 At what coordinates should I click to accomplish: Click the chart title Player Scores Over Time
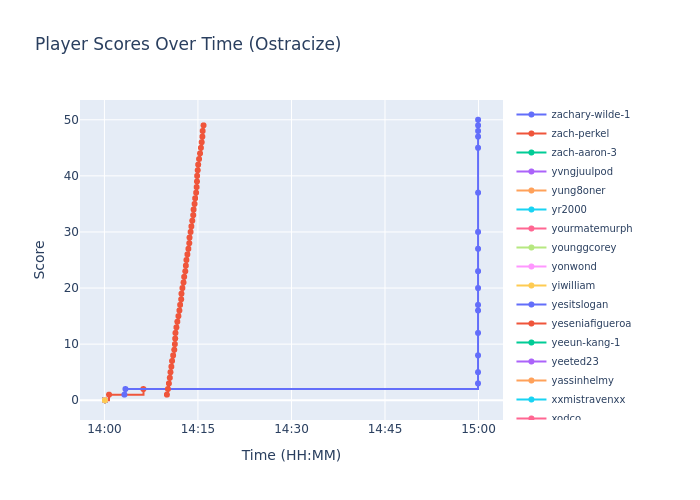[188, 45]
